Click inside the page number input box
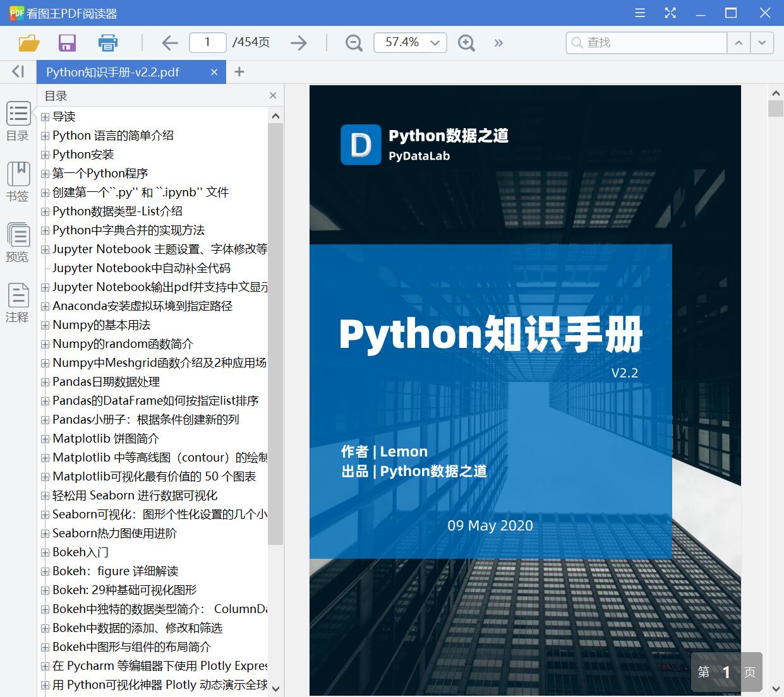Image resolution: width=784 pixels, height=697 pixels. [x=207, y=42]
